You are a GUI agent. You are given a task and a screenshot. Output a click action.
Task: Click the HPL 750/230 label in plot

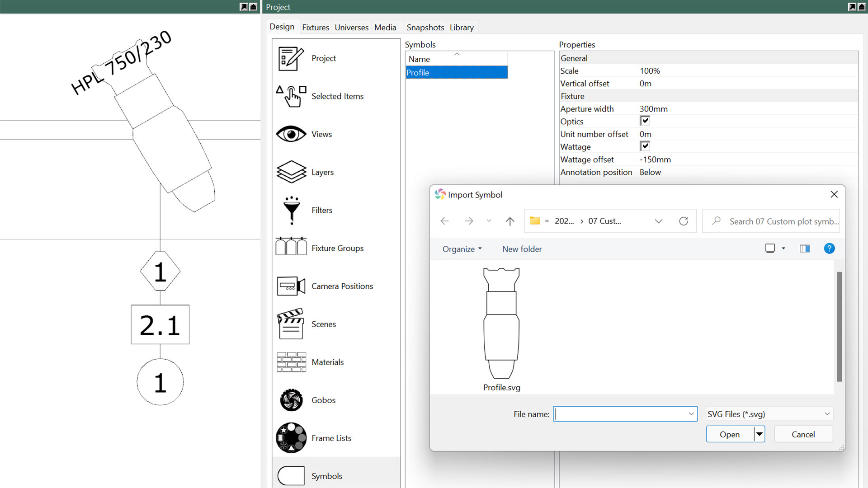tap(121, 62)
